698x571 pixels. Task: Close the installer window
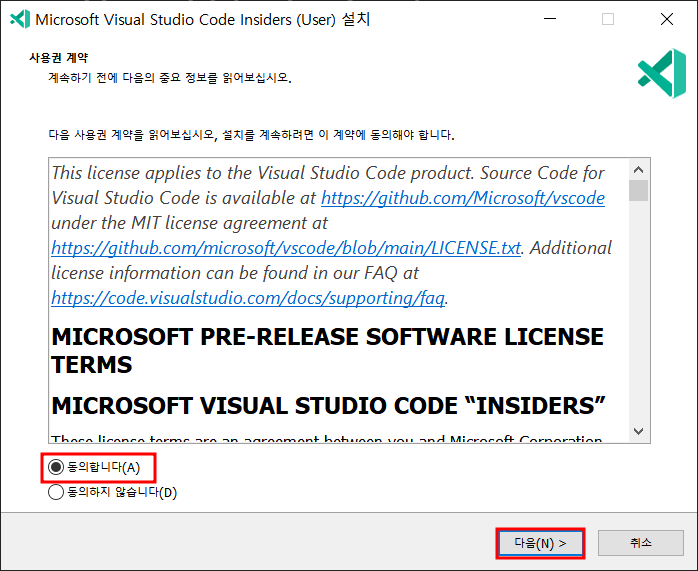point(667,19)
